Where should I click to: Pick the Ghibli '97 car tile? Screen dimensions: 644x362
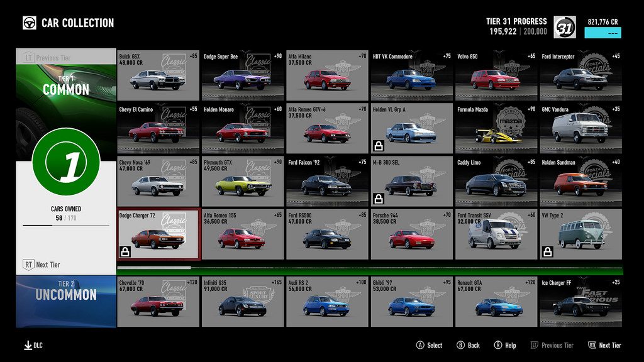(412, 302)
